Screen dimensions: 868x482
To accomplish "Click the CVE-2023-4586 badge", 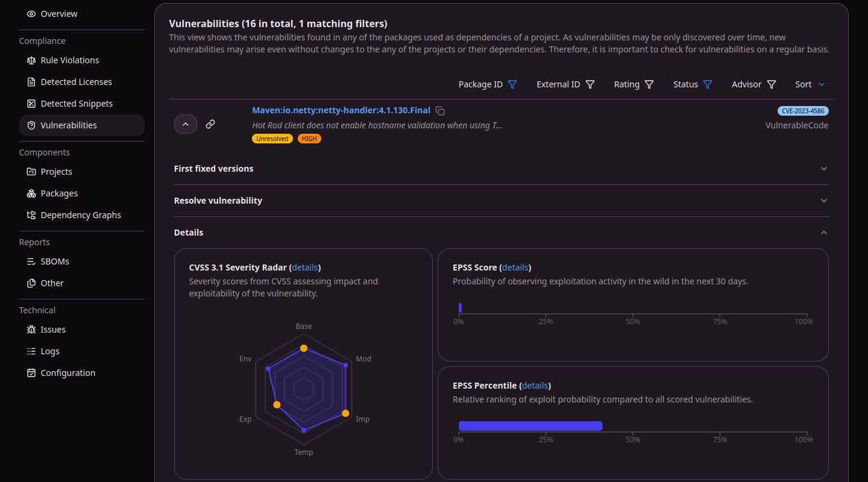I will click(x=803, y=111).
